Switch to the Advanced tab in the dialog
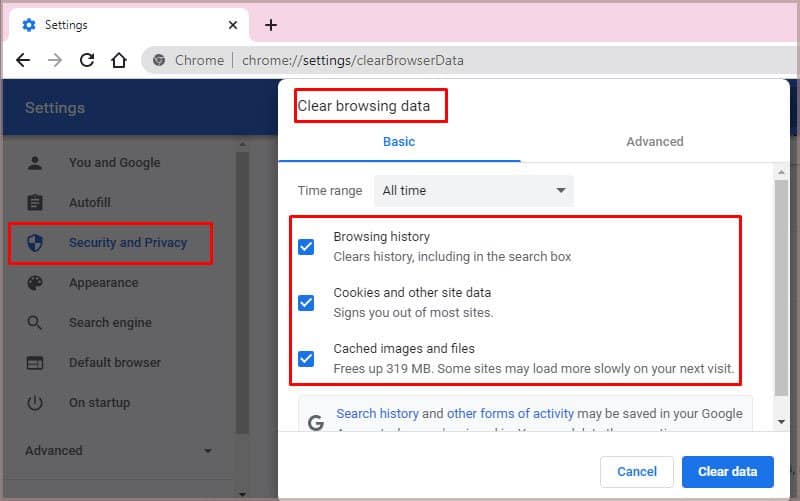800x501 pixels. pyautogui.click(x=655, y=141)
